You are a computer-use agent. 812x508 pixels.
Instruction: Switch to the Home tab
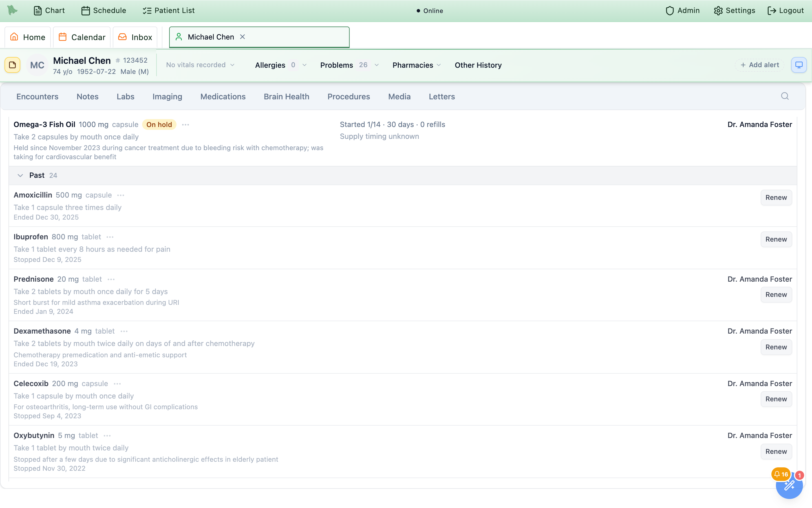pyautogui.click(x=28, y=37)
